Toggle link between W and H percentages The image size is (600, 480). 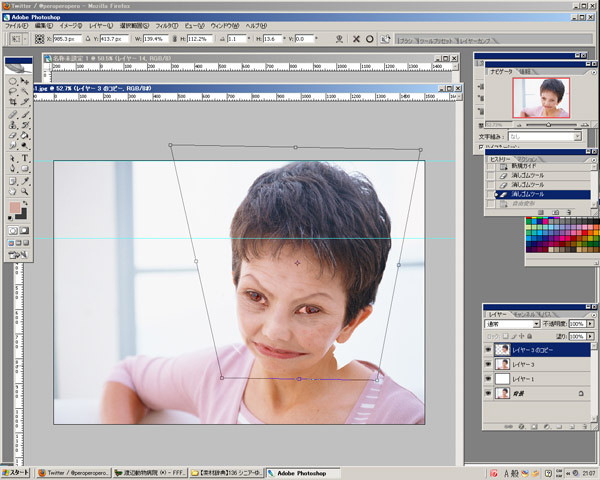[174, 39]
